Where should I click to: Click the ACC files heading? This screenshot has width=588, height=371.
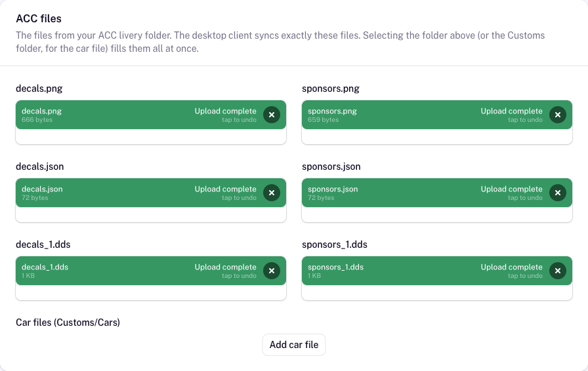pyautogui.click(x=39, y=18)
